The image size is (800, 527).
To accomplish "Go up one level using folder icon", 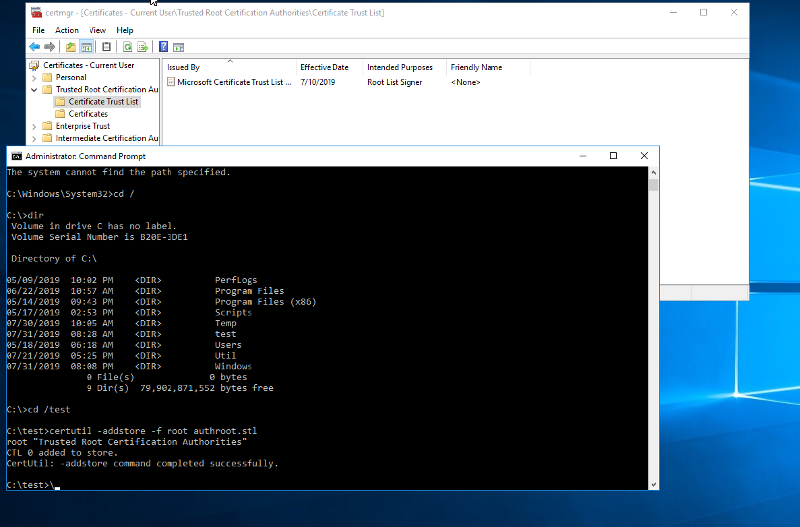I will click(71, 47).
